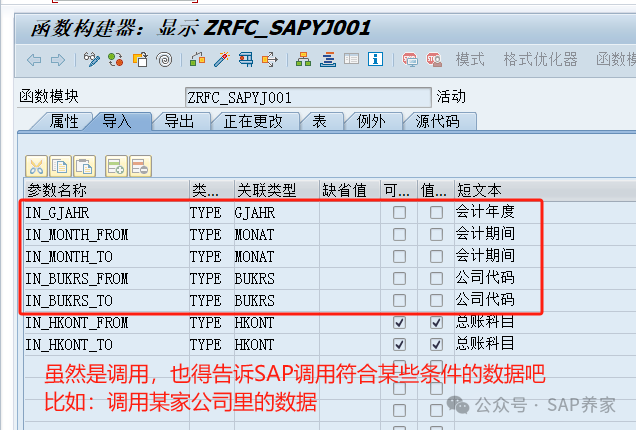Uncheck pass-by-value checkbox for IN_HKONT_TO
Viewport: 636px width, 430px height.
point(436,344)
